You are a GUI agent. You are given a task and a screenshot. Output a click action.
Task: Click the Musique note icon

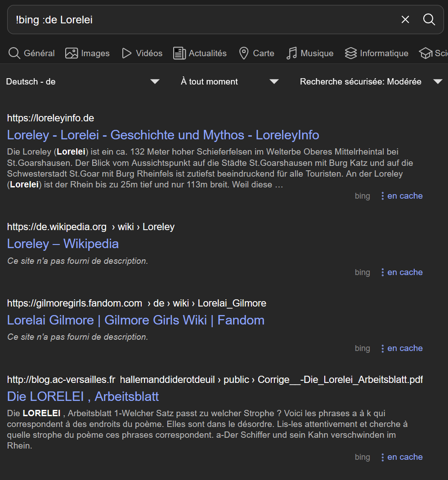point(291,53)
